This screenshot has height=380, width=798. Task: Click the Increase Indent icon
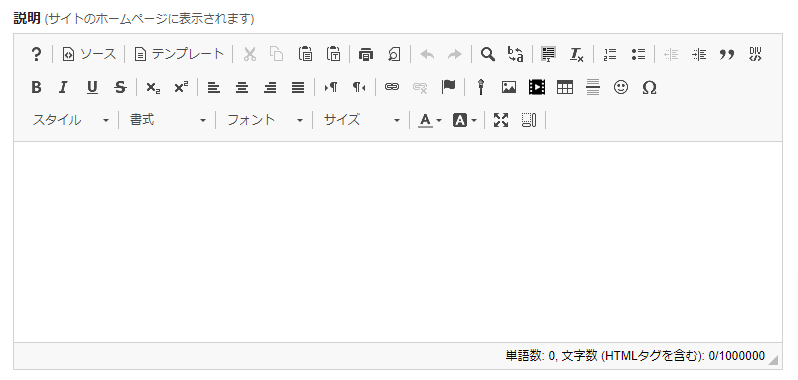pos(699,54)
